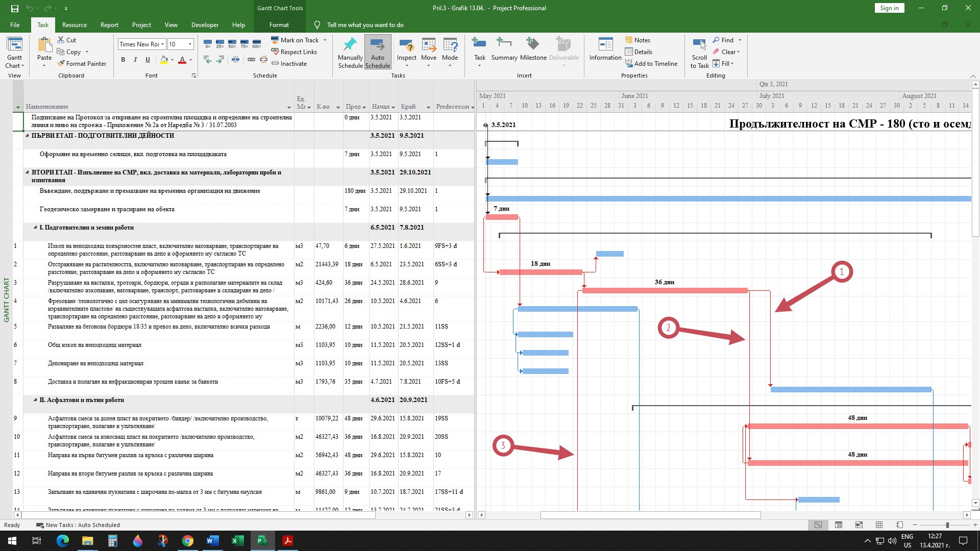
Task: Collapse ПЪРВИ ЕТАП summary task
Action: click(x=28, y=136)
